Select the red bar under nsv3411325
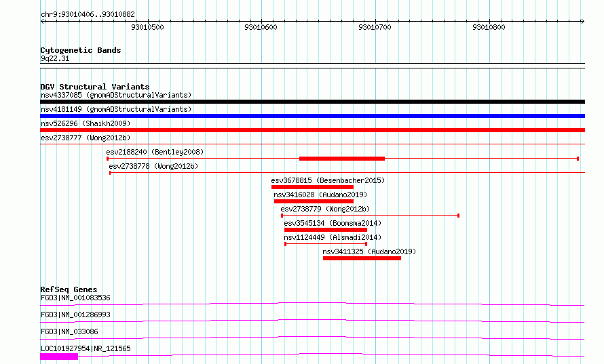Screen dimensions: 604x364 pyautogui.click(x=362, y=258)
